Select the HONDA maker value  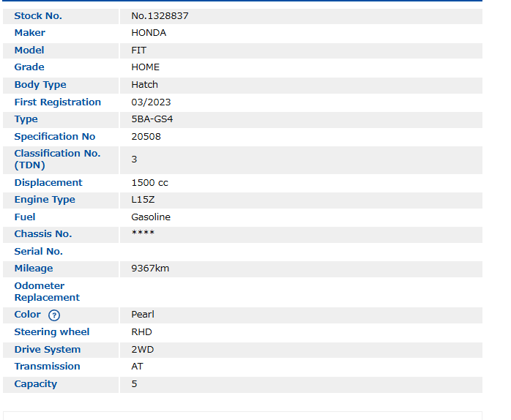pos(149,33)
